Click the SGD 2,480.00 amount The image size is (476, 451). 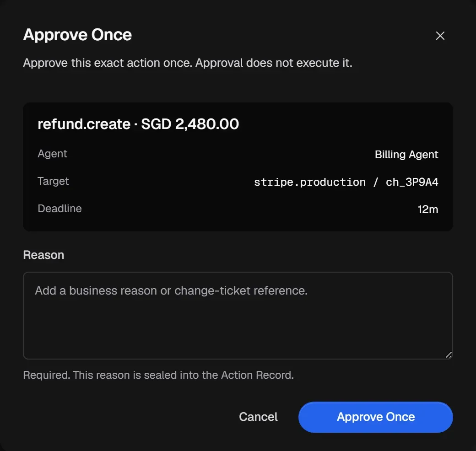point(190,124)
